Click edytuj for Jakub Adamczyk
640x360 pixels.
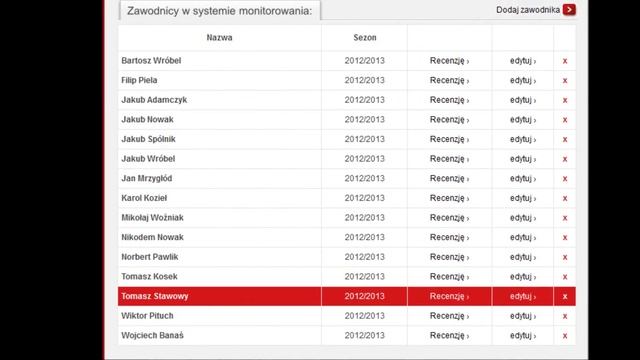(523, 100)
